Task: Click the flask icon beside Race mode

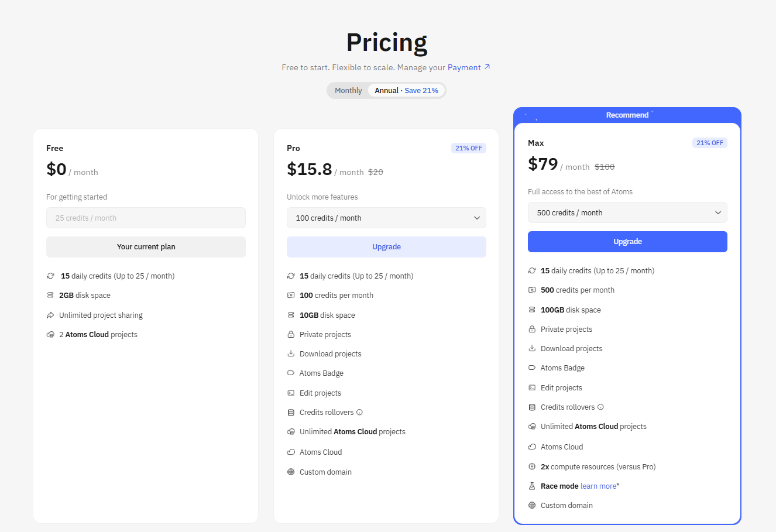Action: (x=532, y=486)
